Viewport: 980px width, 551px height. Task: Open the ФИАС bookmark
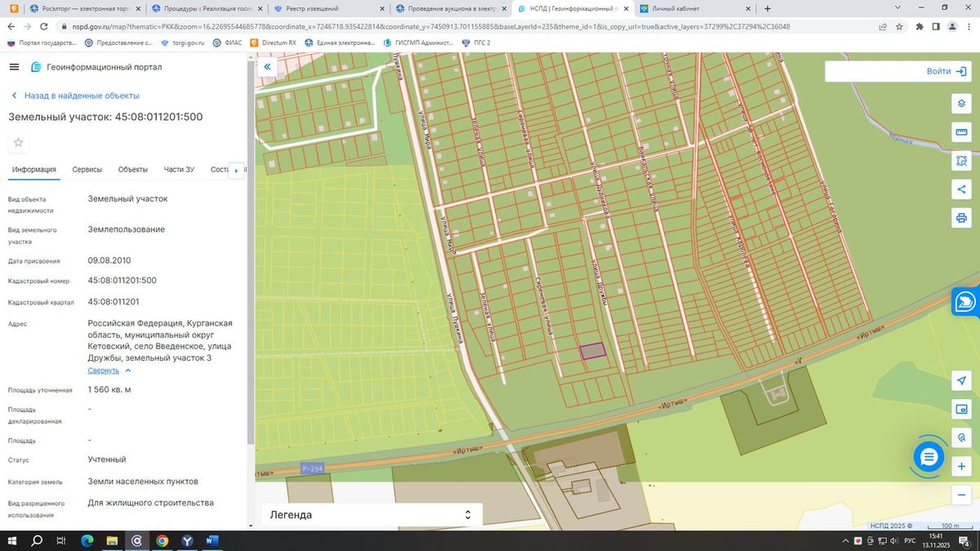(227, 42)
